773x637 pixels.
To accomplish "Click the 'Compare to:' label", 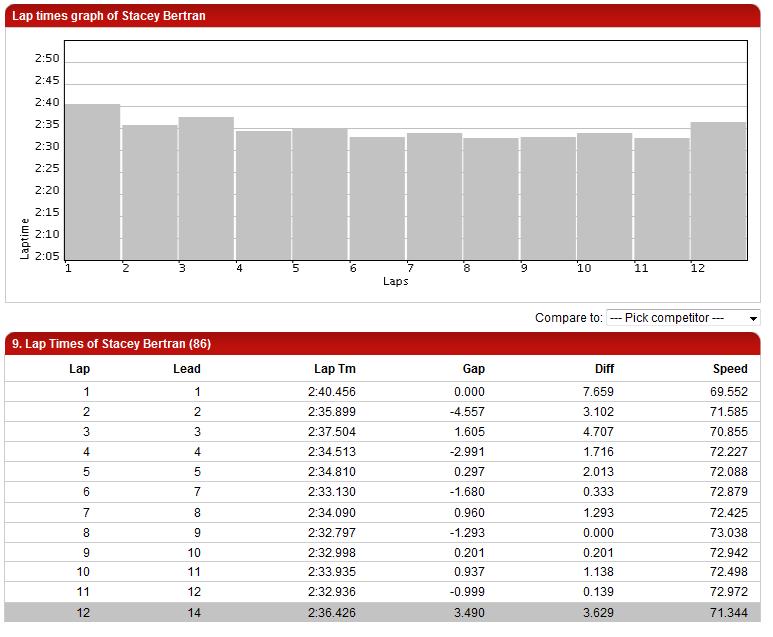I will [569, 318].
